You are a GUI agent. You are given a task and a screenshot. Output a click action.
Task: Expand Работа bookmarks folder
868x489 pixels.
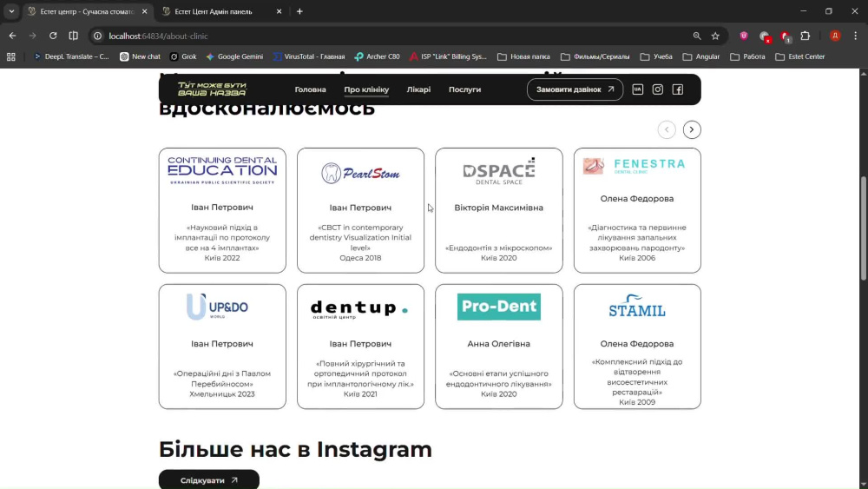point(748,56)
